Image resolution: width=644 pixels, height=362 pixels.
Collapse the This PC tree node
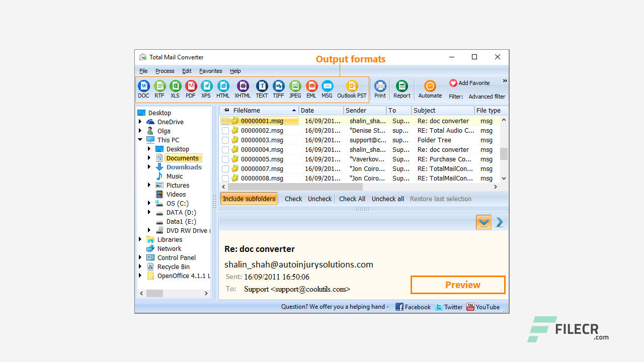(140, 140)
